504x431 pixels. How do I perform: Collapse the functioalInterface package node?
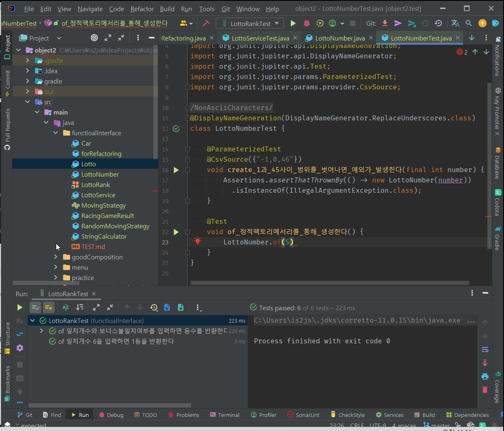56,133
